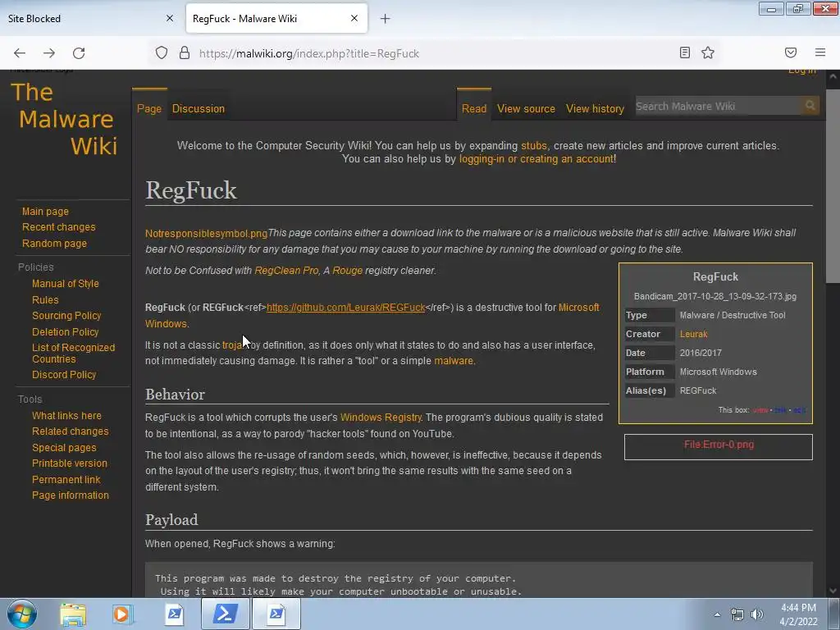Show hidden system tray icons arrow

coord(717,615)
